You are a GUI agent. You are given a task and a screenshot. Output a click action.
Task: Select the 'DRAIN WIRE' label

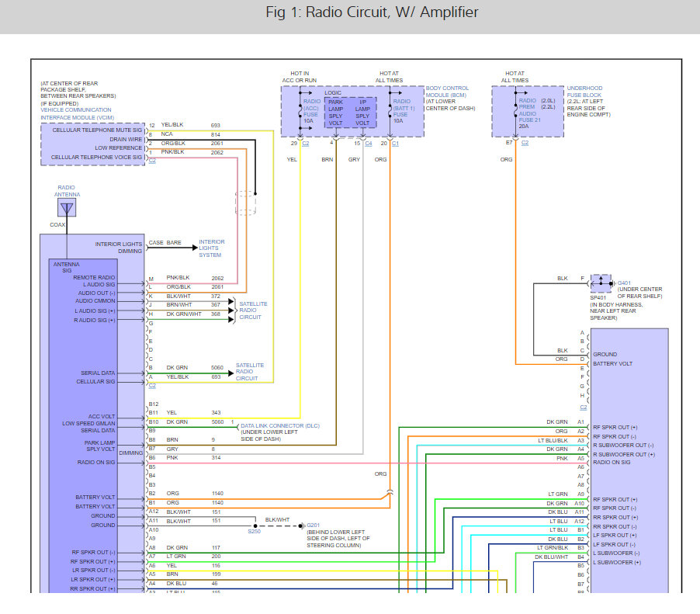[126, 139]
